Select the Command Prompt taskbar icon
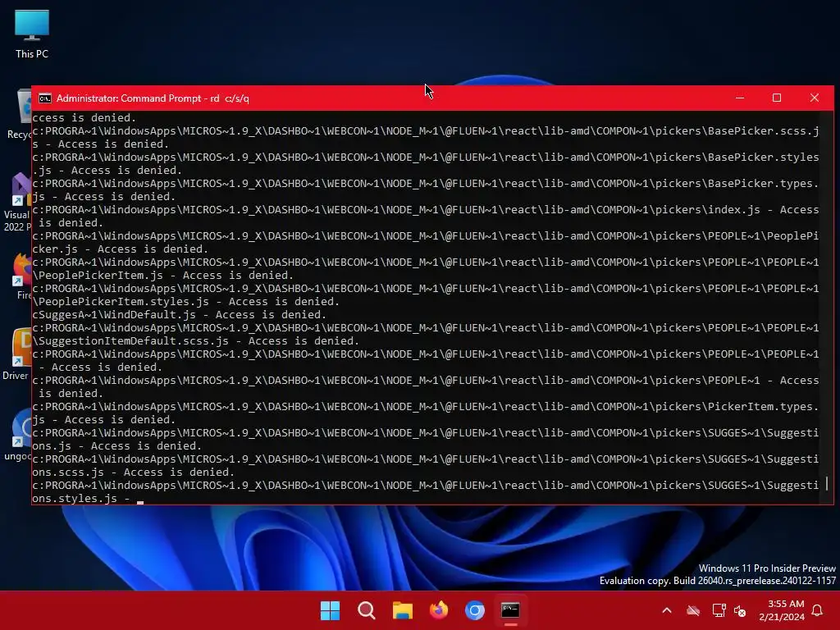 (510, 610)
